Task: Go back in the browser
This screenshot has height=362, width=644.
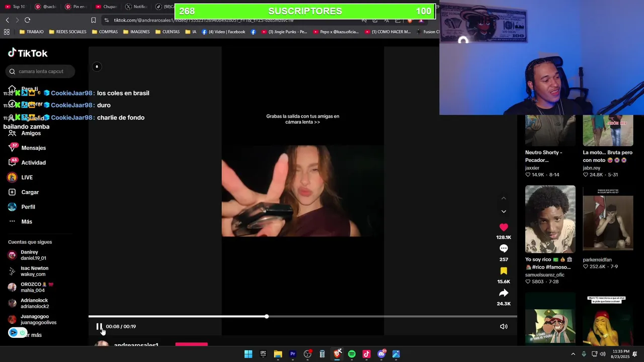Action: coord(7,20)
